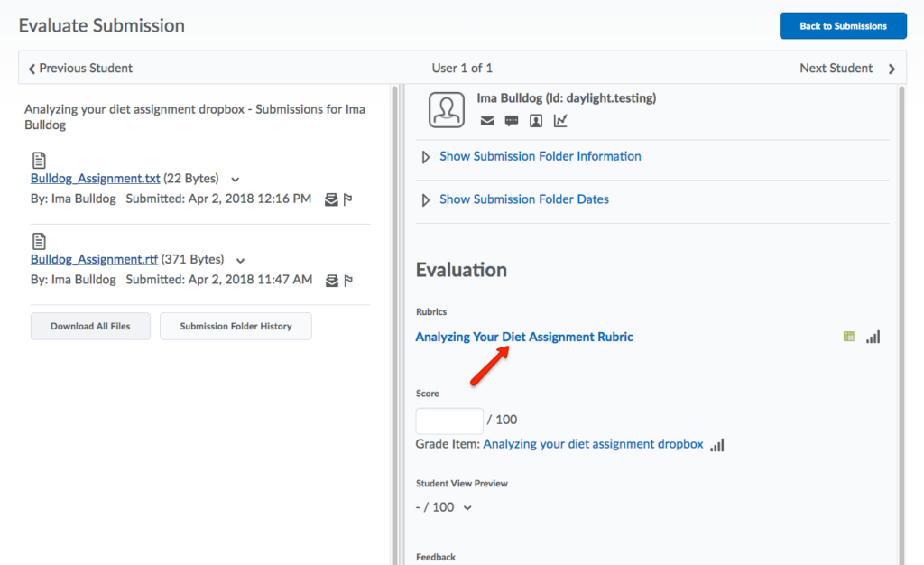Open Analyzing Your Diet Assignment Rubric link

[524, 337]
